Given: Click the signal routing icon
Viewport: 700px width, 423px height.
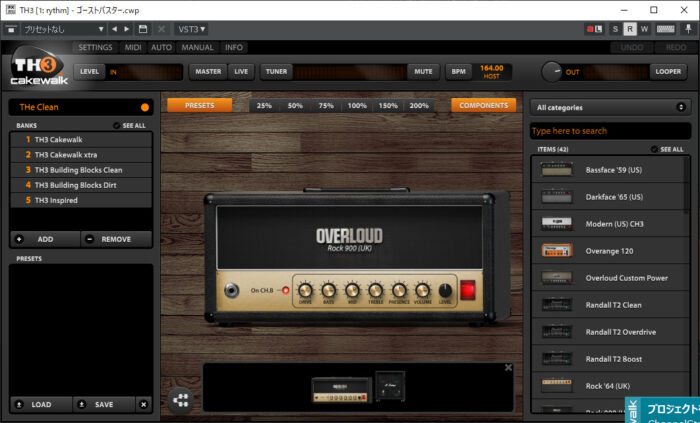Looking at the screenshot, I should click(x=181, y=400).
